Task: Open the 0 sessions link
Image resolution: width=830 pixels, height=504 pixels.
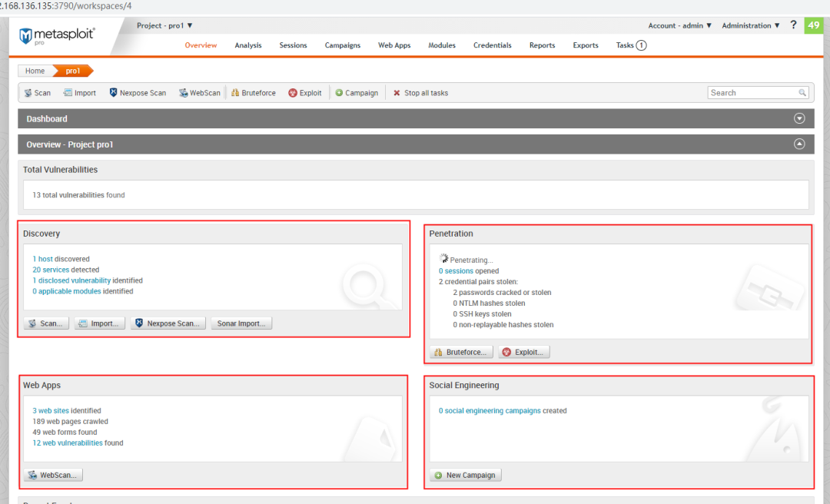Action: point(456,271)
